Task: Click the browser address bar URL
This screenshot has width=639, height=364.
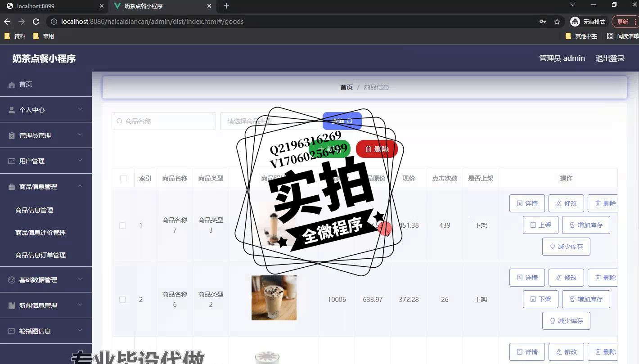Action: (152, 22)
